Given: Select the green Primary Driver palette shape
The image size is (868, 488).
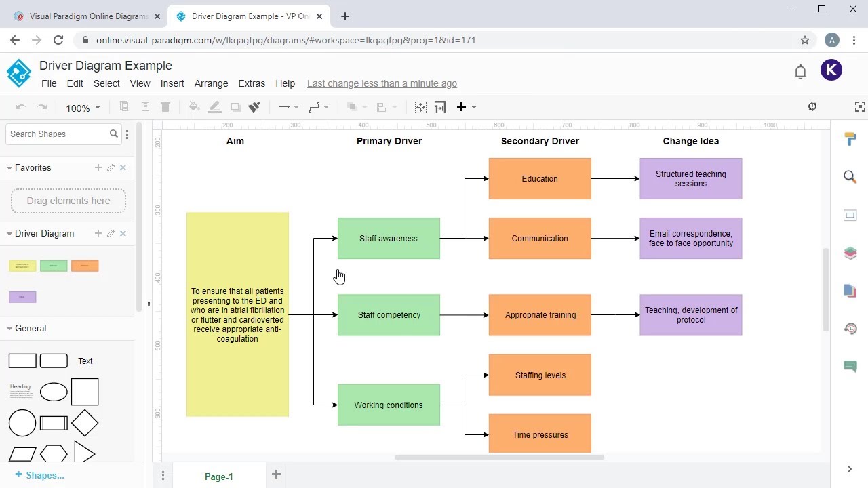Looking at the screenshot, I should (x=54, y=266).
